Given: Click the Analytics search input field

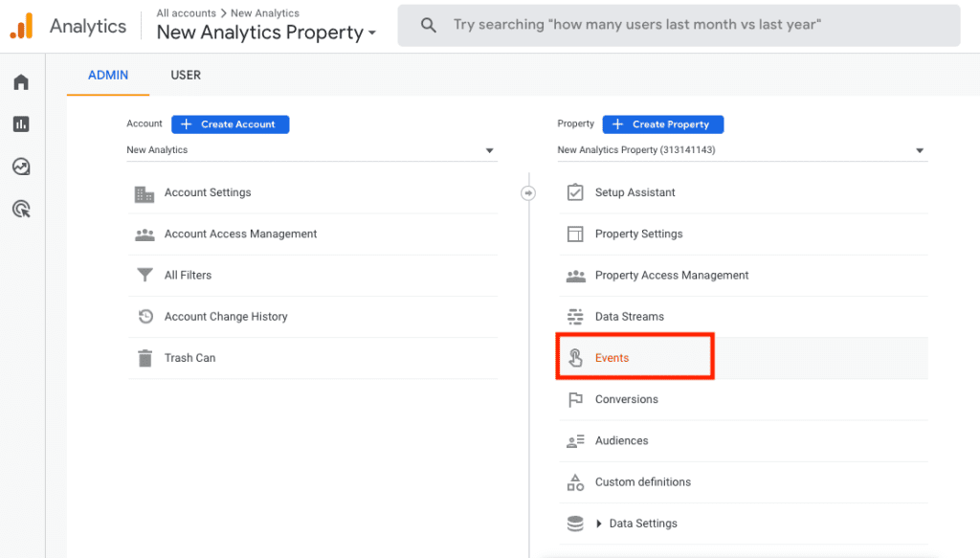Looking at the screenshot, I should pos(679,25).
